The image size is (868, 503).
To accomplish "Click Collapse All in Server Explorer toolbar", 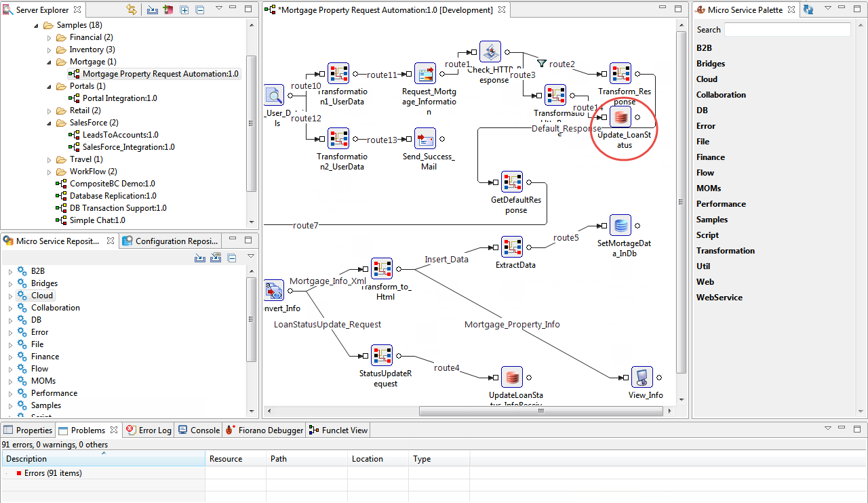I will (199, 10).
